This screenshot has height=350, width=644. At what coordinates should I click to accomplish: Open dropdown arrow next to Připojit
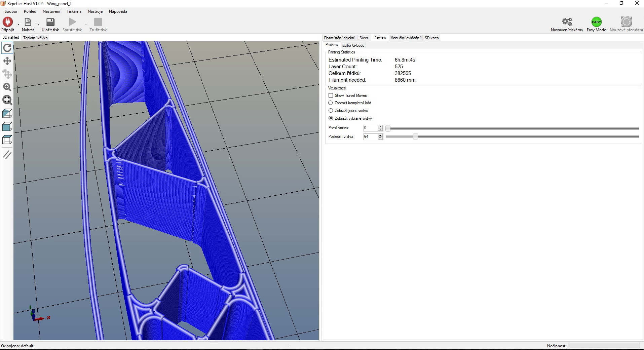coord(18,24)
